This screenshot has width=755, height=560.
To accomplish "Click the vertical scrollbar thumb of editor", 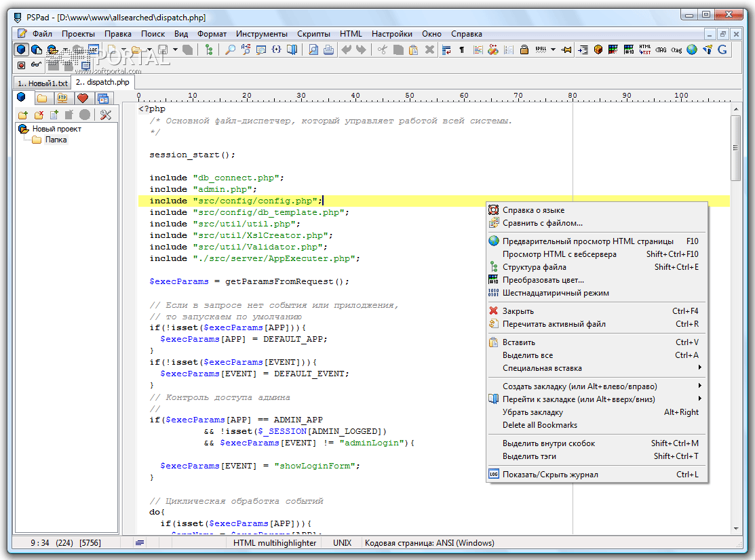I will 735,148.
